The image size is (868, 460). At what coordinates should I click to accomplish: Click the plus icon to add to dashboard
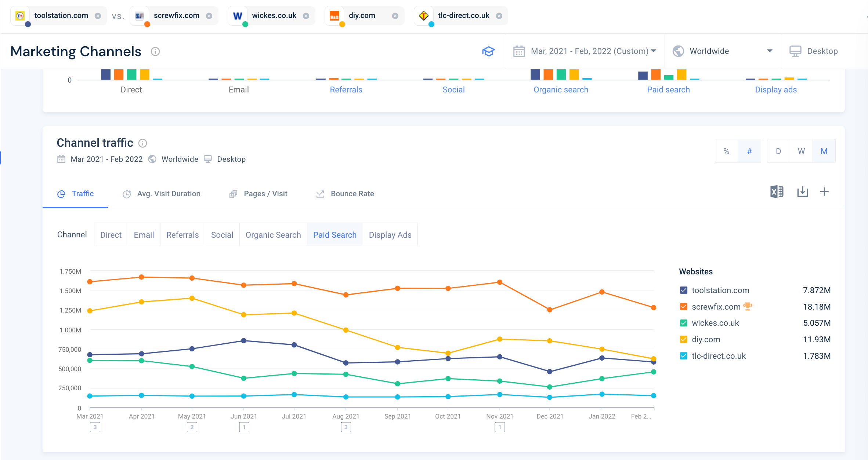point(824,192)
